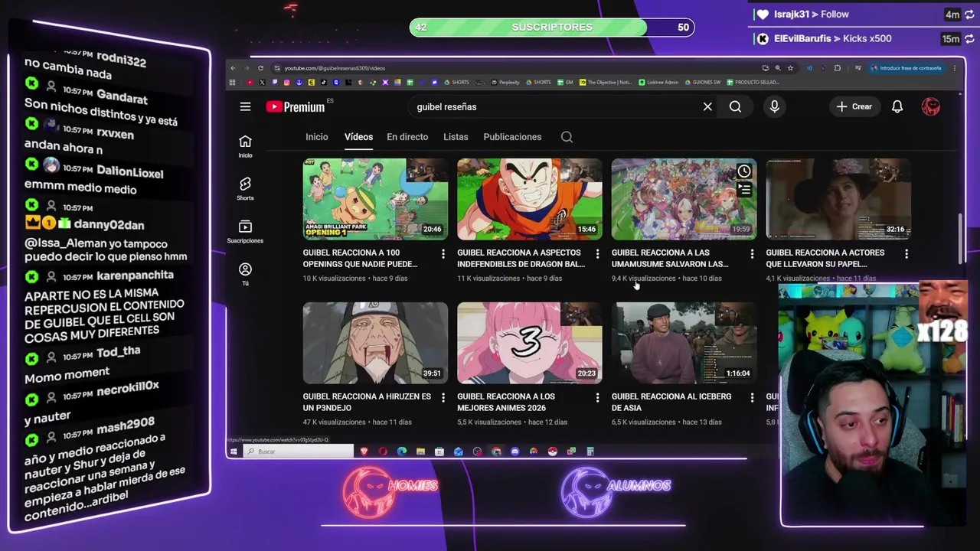
Task: Open Mejores Animes 2026 pink thumbnail
Action: (x=530, y=343)
